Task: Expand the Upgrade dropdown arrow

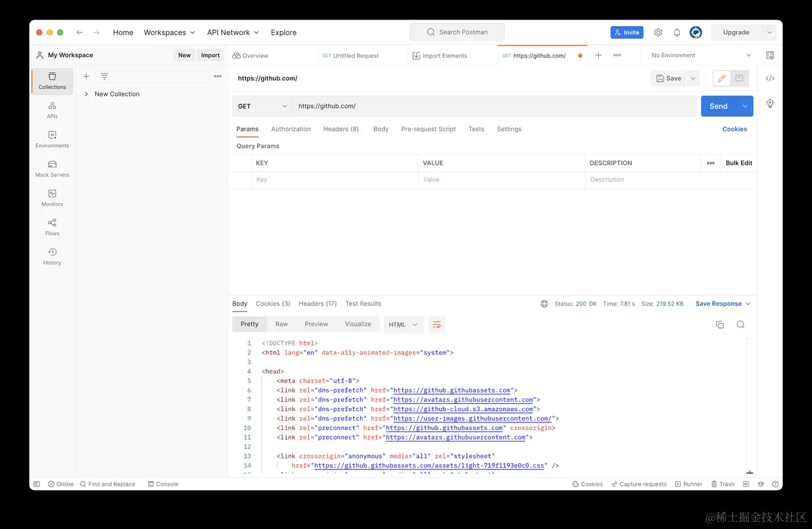Action: click(x=769, y=32)
